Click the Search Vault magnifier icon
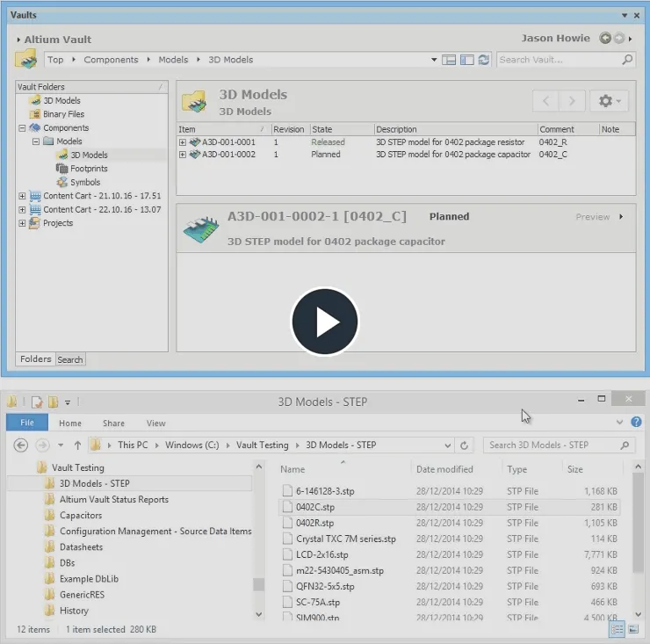The image size is (650, 644). (x=627, y=59)
